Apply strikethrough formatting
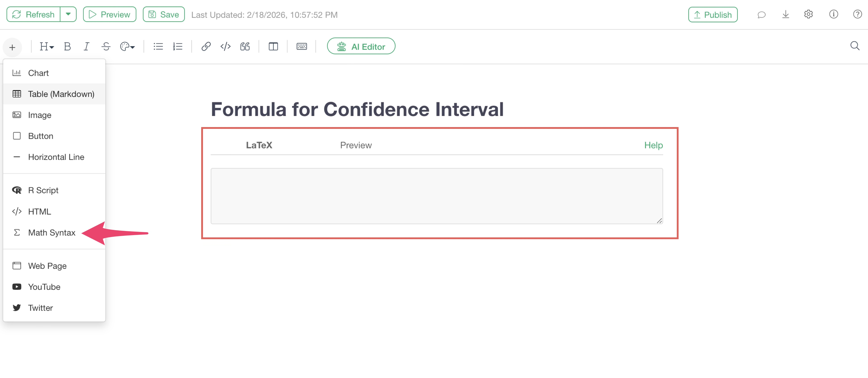 coord(106,47)
